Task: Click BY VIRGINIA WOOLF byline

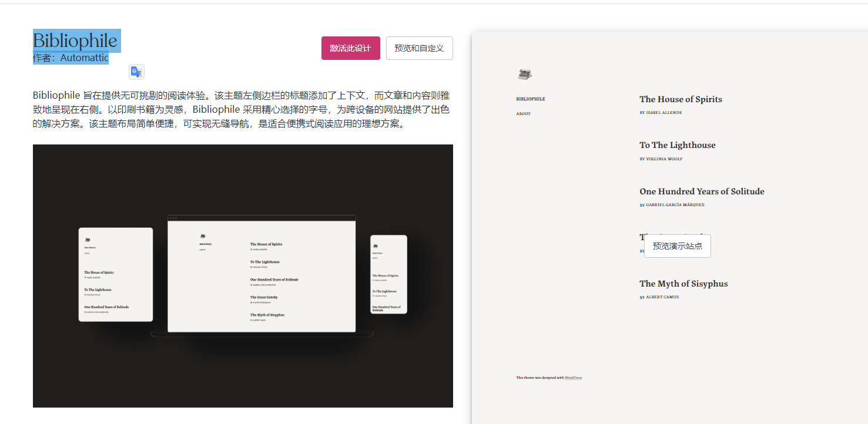Action: (661, 159)
